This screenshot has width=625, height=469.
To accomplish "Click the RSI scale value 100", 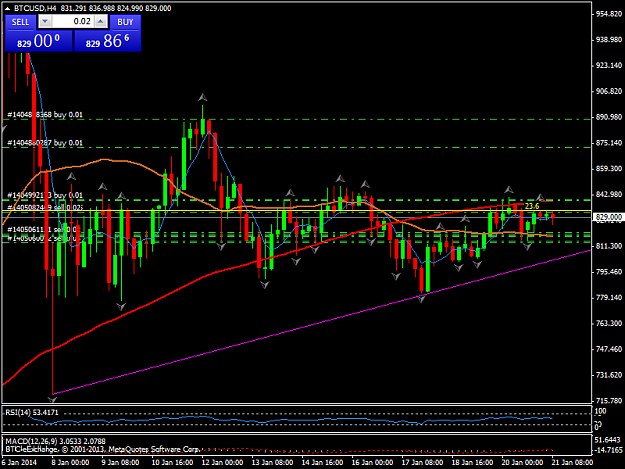I will pyautogui.click(x=601, y=411).
